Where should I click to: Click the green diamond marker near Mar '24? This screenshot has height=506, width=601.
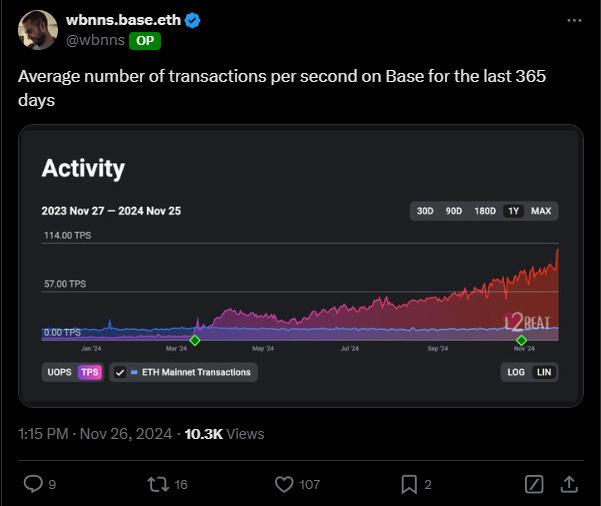(195, 341)
